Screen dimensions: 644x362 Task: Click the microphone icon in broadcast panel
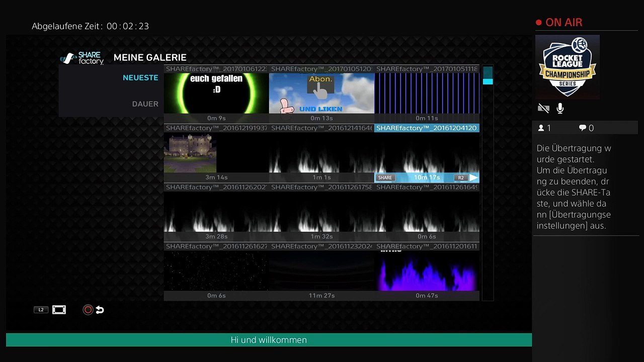pyautogui.click(x=560, y=108)
